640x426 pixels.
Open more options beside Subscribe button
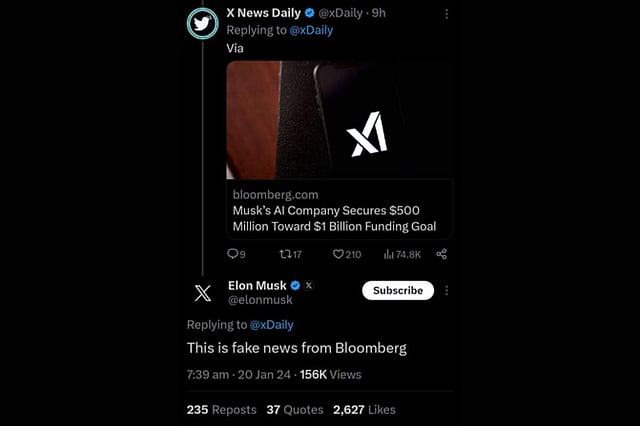[446, 291]
